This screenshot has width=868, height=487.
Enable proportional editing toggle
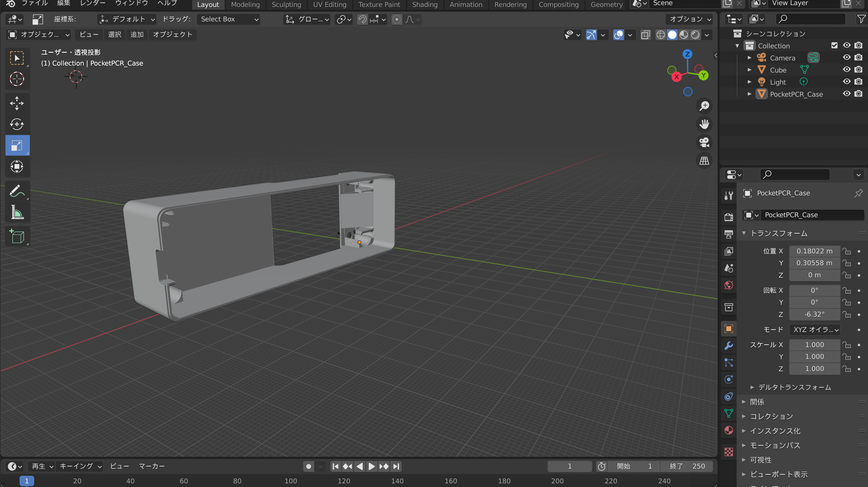[397, 20]
